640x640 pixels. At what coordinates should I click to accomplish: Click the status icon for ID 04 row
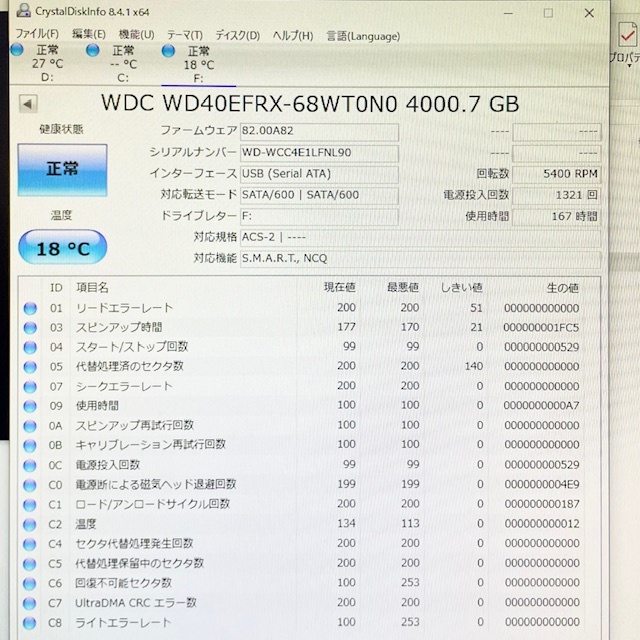pos(30,347)
